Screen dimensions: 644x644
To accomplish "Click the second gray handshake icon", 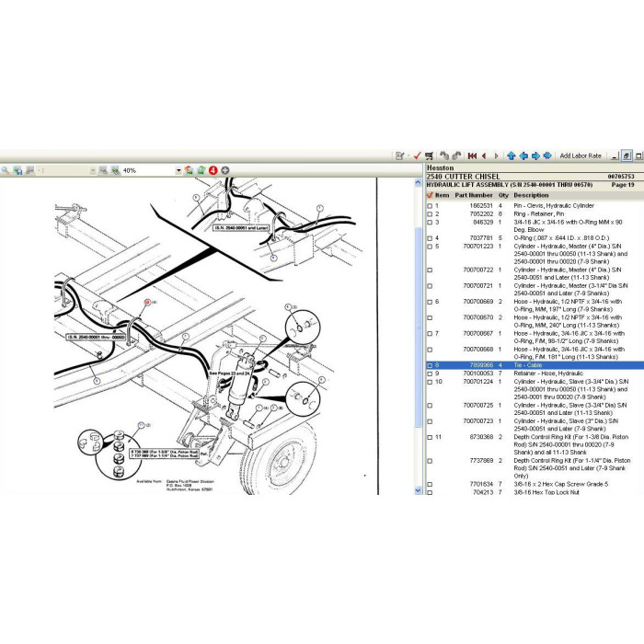I will [456, 155].
